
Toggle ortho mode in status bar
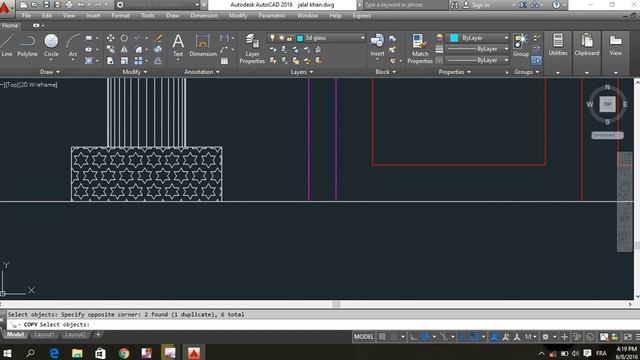(x=413, y=337)
